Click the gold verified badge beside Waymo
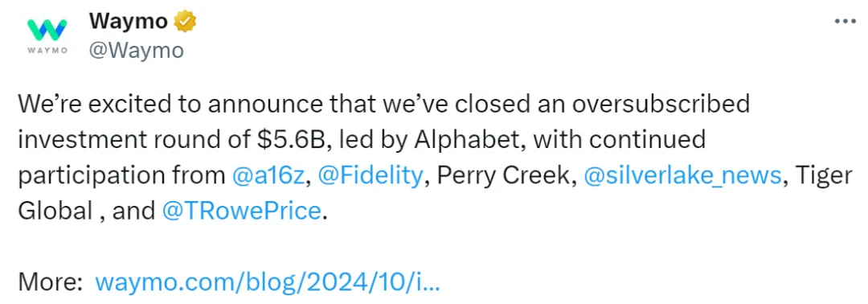The height and width of the screenshot is (304, 868). tap(185, 23)
